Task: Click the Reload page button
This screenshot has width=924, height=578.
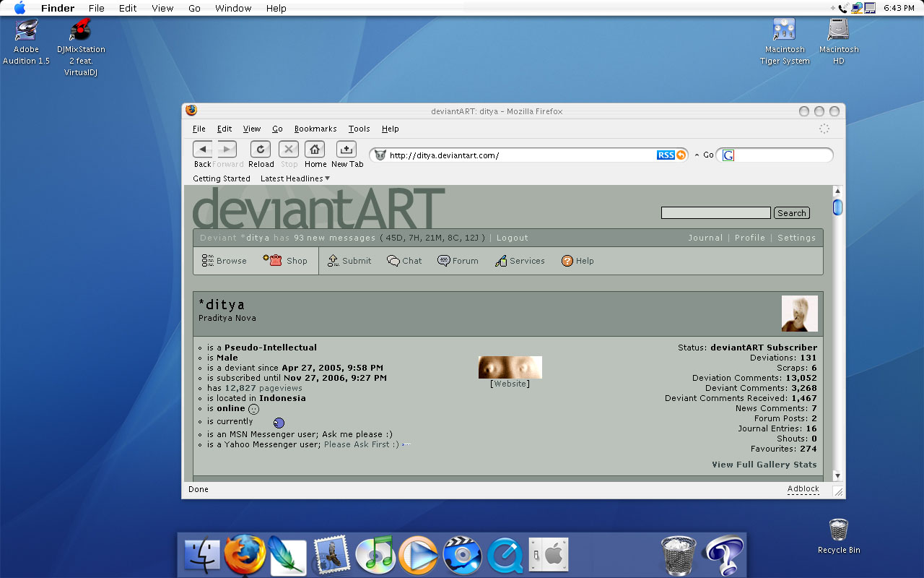Action: [x=261, y=149]
